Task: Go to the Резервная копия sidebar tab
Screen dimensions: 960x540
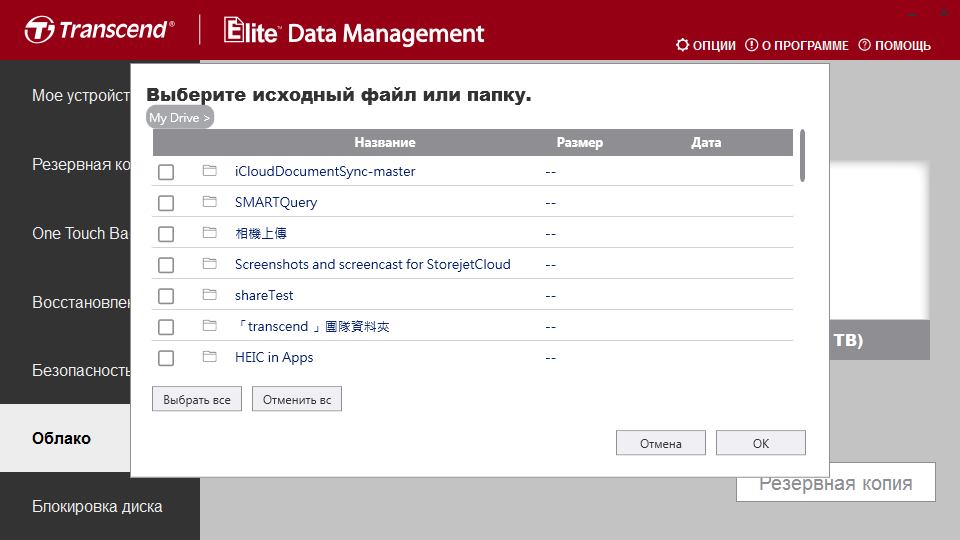Action: click(65, 164)
